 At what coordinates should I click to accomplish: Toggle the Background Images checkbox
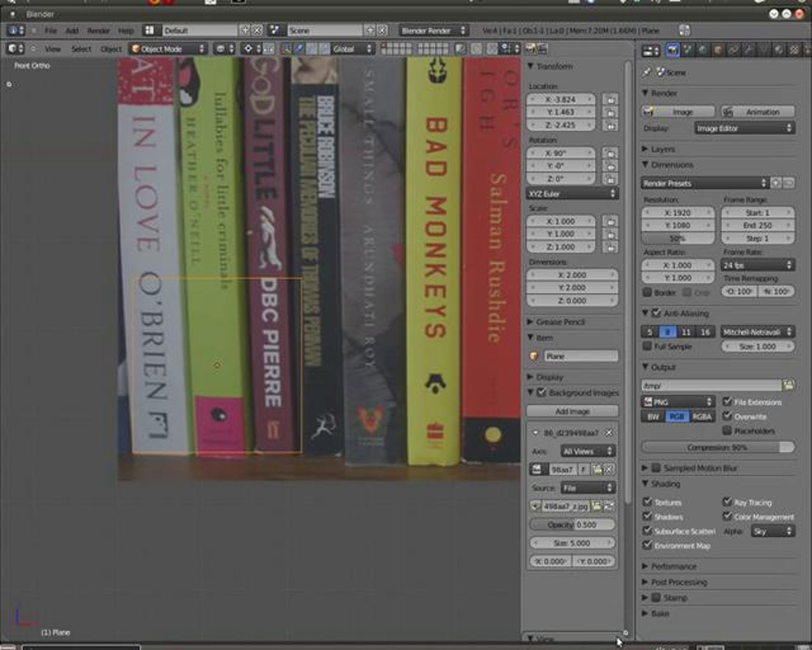(x=542, y=393)
